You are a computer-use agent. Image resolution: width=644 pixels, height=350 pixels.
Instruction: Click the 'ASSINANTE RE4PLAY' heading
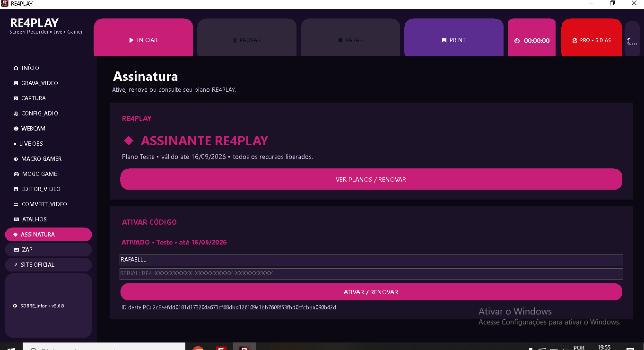204,141
